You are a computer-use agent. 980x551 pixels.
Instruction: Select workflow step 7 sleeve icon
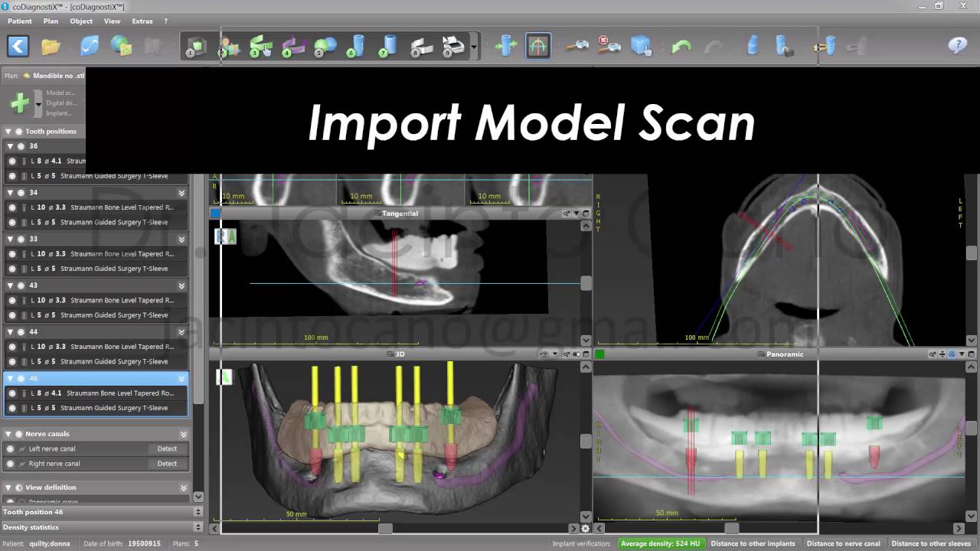388,47
